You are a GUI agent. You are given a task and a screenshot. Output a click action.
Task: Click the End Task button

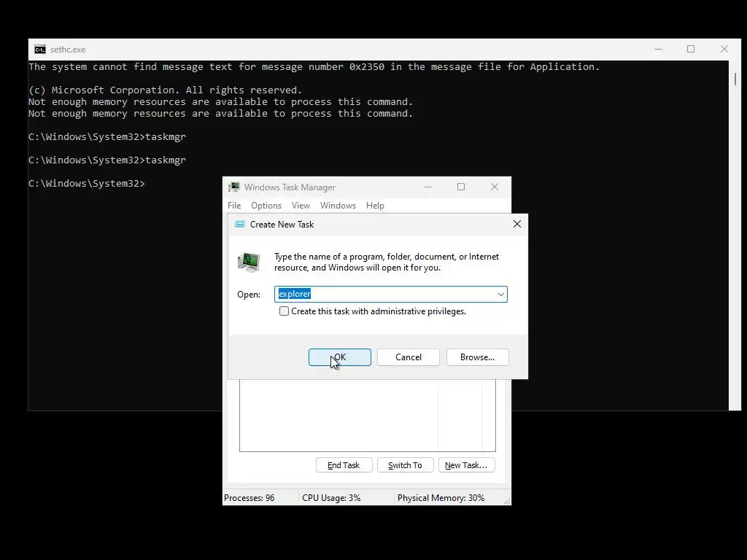click(x=344, y=465)
